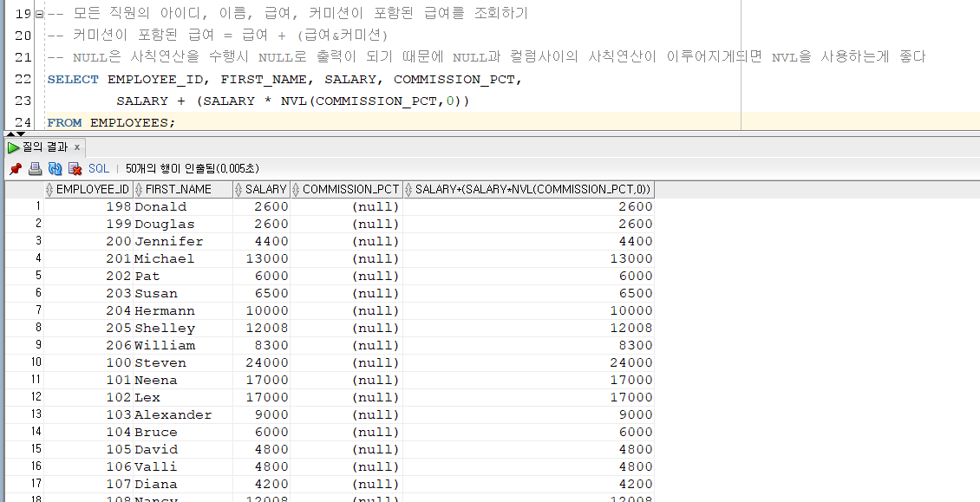Open the SQL link in the result toolbar
The width and height of the screenshot is (980, 502).
[x=99, y=168]
